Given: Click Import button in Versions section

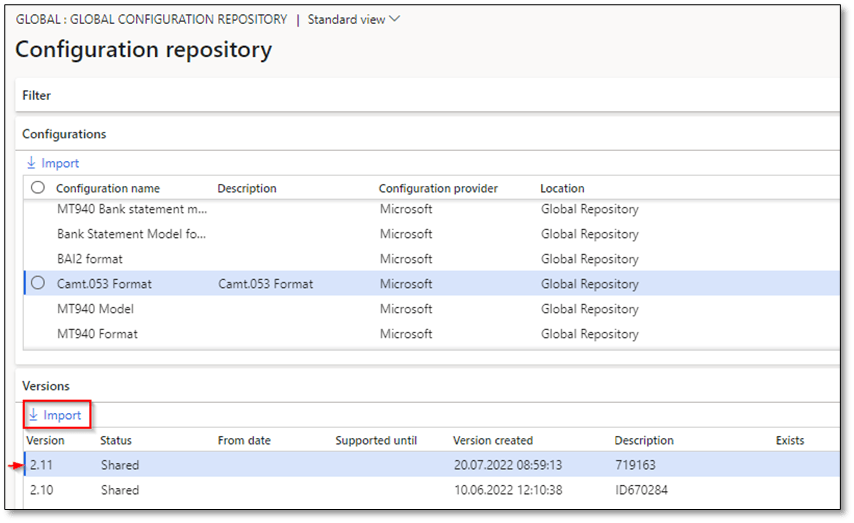Looking at the screenshot, I should (61, 415).
